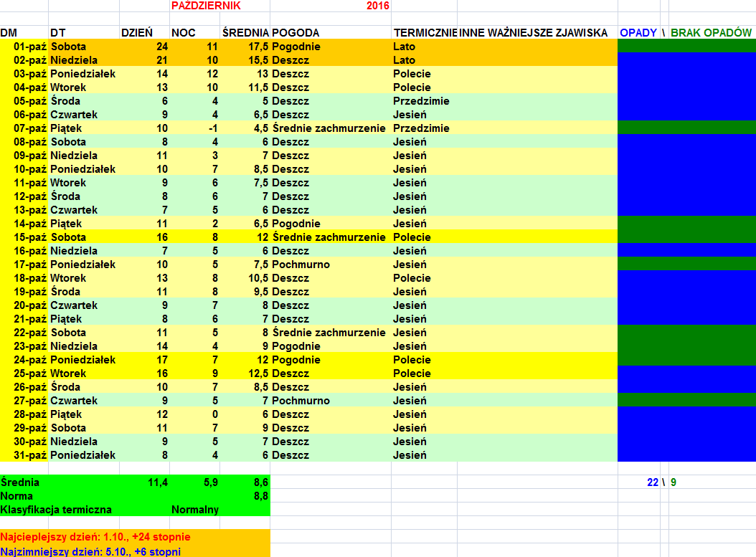Click the Norma value 8,8 cell

tap(261, 496)
